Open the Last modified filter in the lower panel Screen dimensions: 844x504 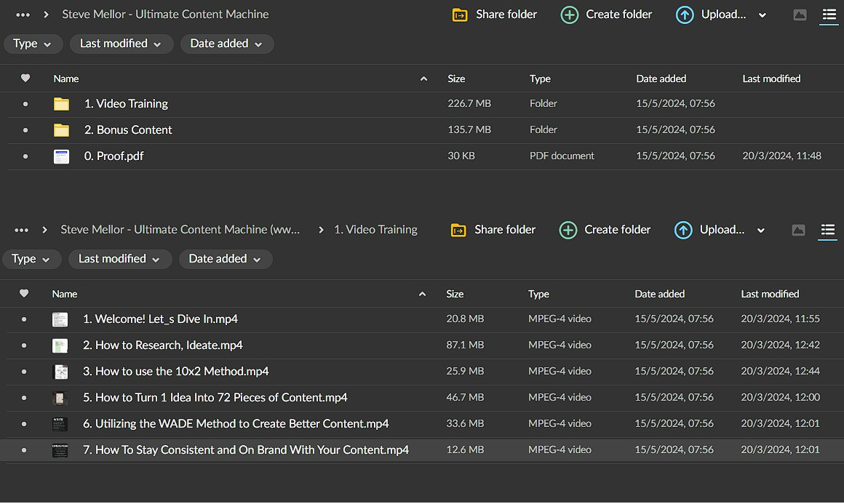[x=120, y=259]
